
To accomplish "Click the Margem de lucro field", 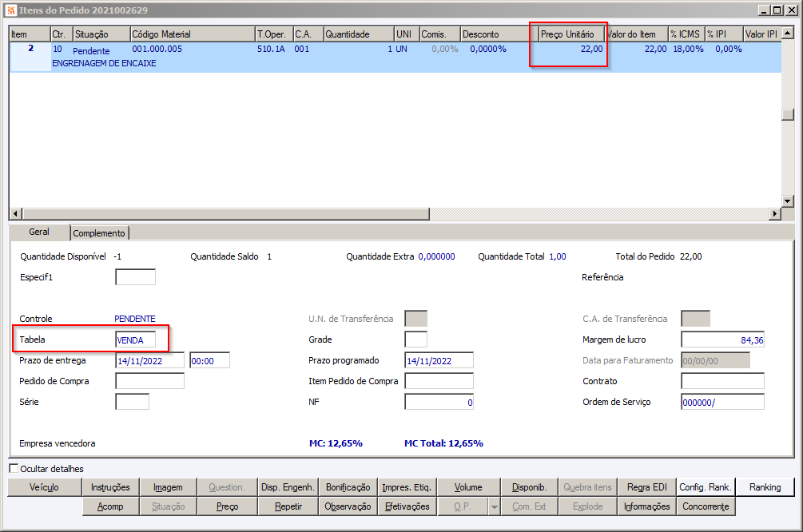I will (722, 339).
